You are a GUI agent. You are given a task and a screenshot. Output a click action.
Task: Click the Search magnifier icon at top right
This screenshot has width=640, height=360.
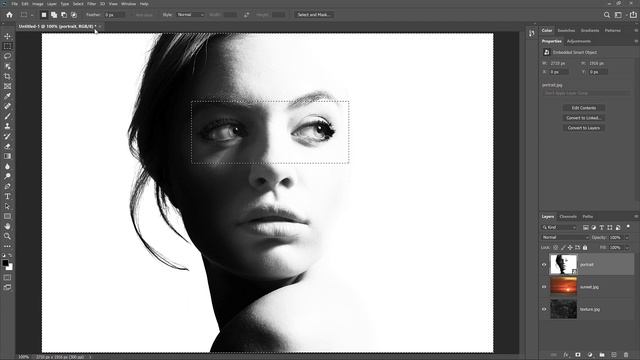tap(607, 15)
